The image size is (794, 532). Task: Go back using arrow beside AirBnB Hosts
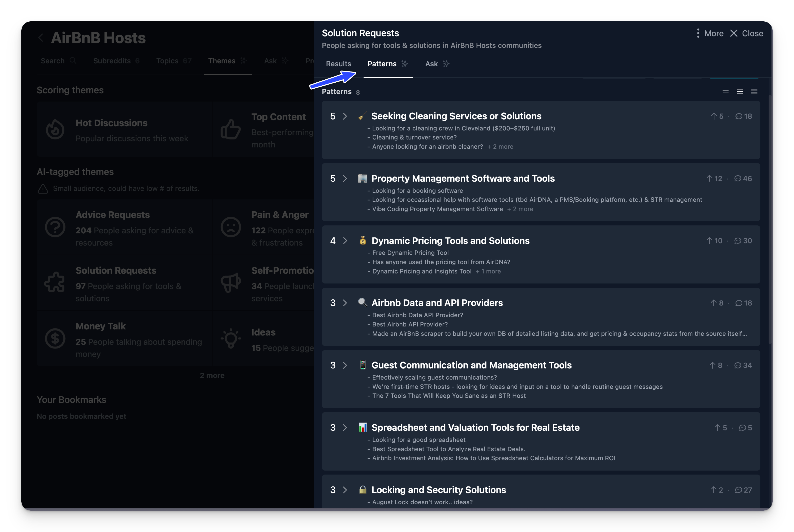click(x=41, y=38)
